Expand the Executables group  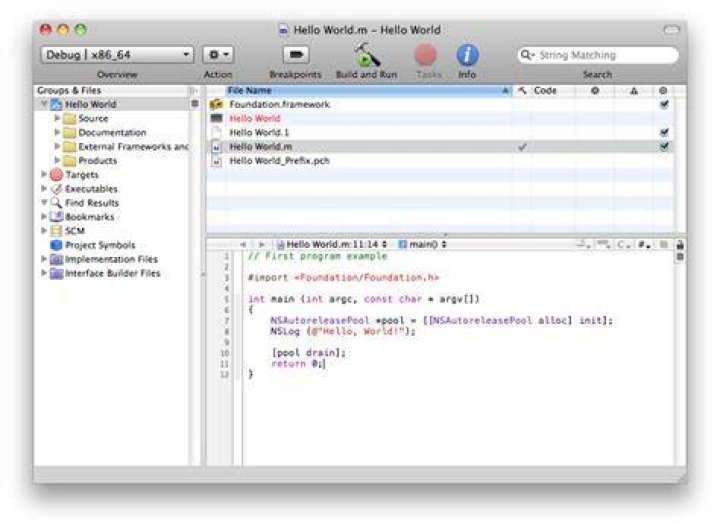tap(44, 189)
